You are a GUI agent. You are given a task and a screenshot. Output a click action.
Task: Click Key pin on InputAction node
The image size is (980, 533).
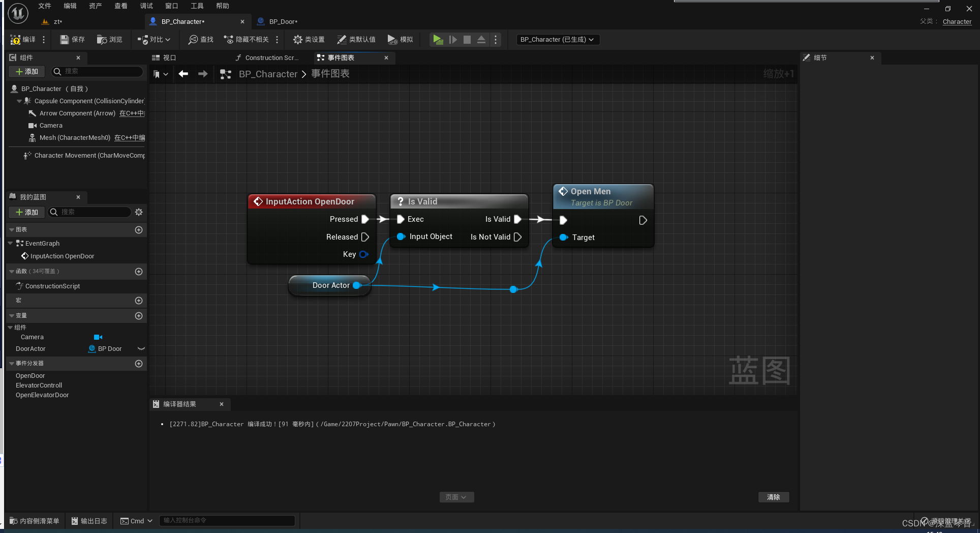pos(364,254)
